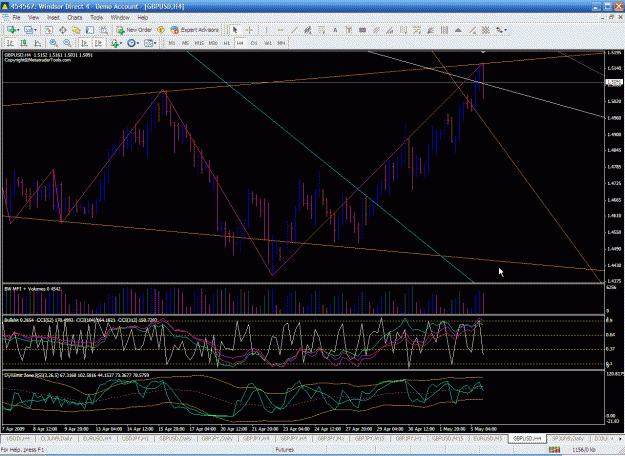Open the Periodicity clock dropdown
This screenshot has height=456, width=625.
point(133,43)
